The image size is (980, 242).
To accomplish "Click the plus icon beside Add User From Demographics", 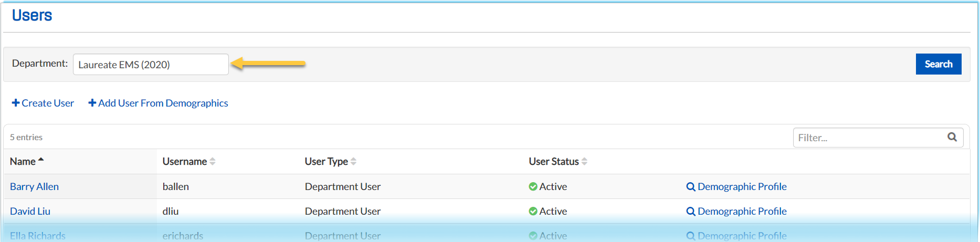I will tap(92, 103).
